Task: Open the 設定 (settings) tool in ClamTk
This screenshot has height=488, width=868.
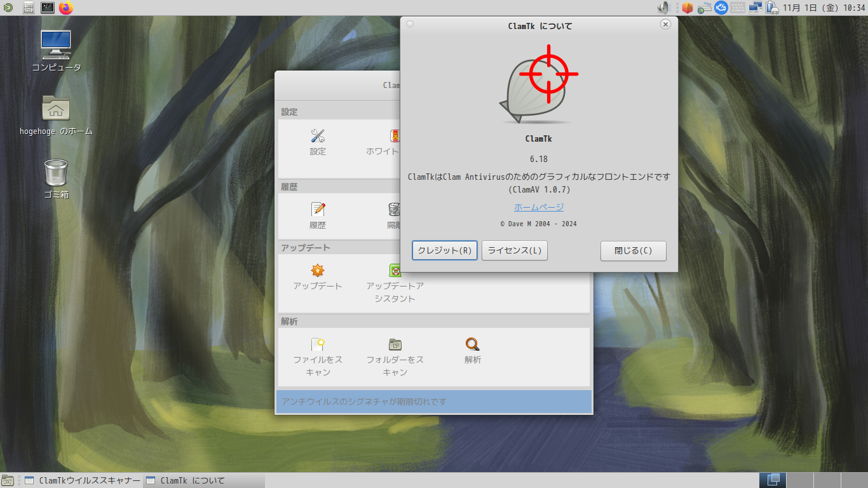Action: pyautogui.click(x=318, y=142)
